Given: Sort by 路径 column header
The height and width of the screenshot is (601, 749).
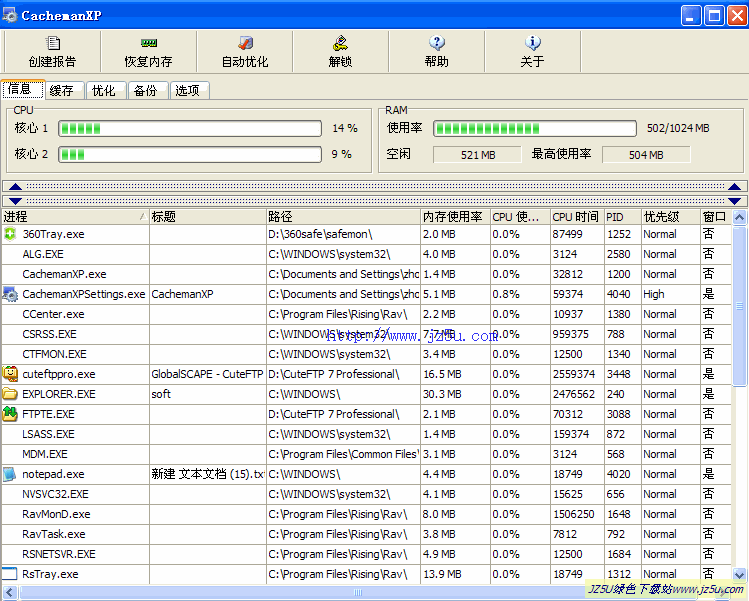Looking at the screenshot, I should click(343, 217).
